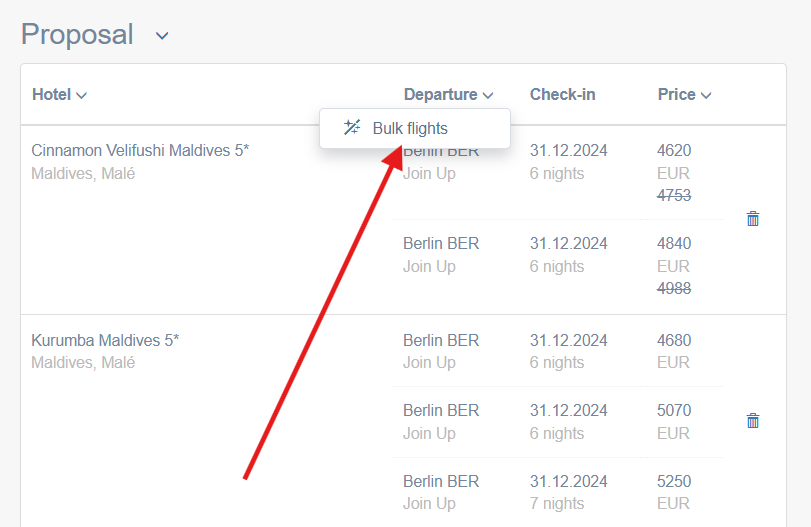811x527 pixels.
Task: Click the Bulk flights magic wand icon
Action: 351,127
